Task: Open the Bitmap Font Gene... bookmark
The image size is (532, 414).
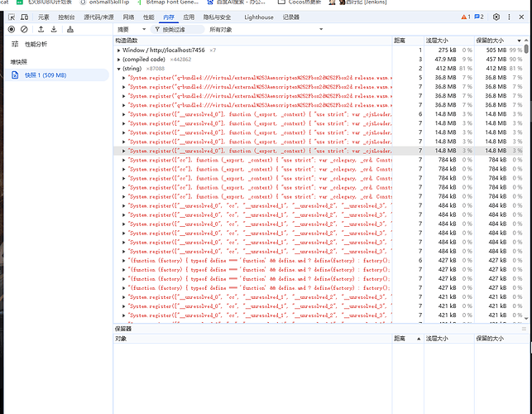Action: (x=169, y=2)
